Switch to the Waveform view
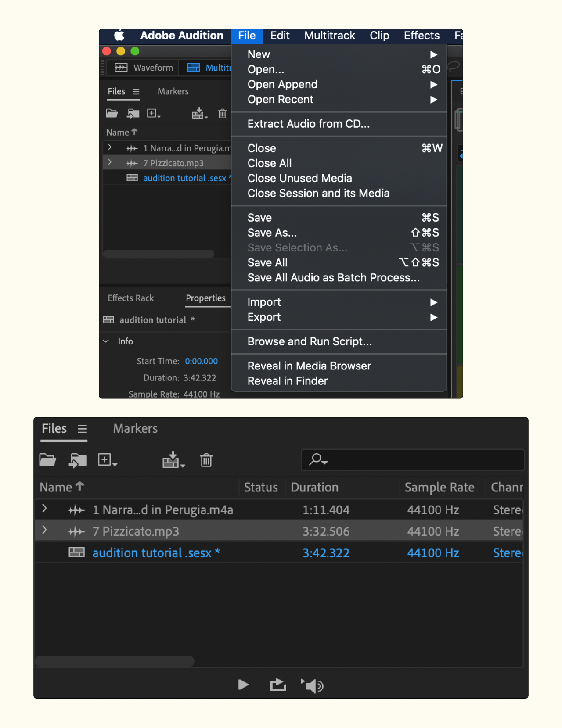This screenshot has height=728, width=562. [144, 68]
